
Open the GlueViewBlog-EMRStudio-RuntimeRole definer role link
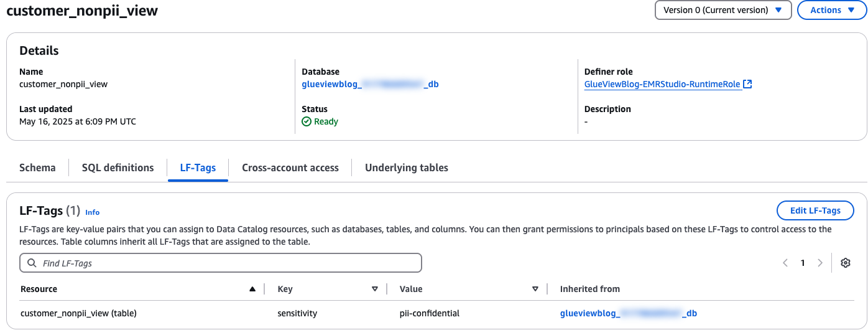tap(663, 84)
